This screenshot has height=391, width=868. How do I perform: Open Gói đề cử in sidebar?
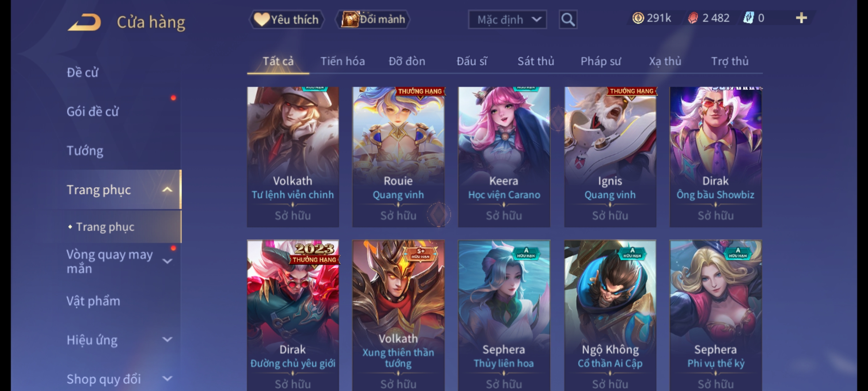93,112
